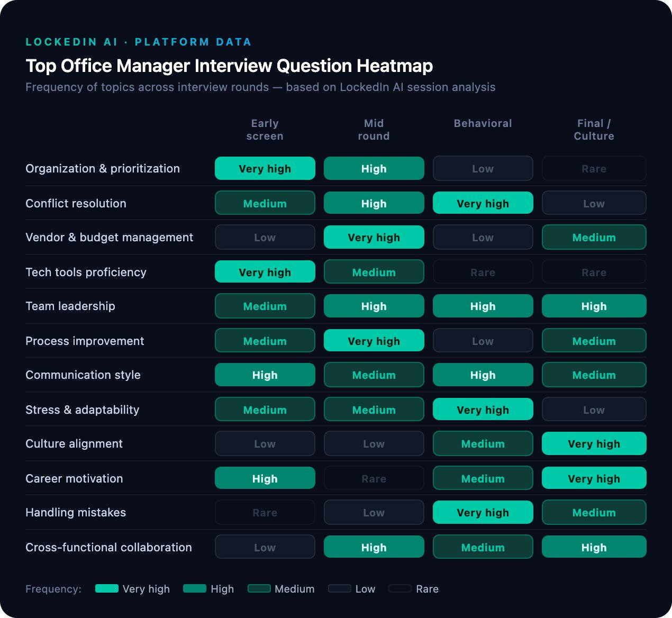Click Organization & prioritization Early screen cell

[x=265, y=168]
